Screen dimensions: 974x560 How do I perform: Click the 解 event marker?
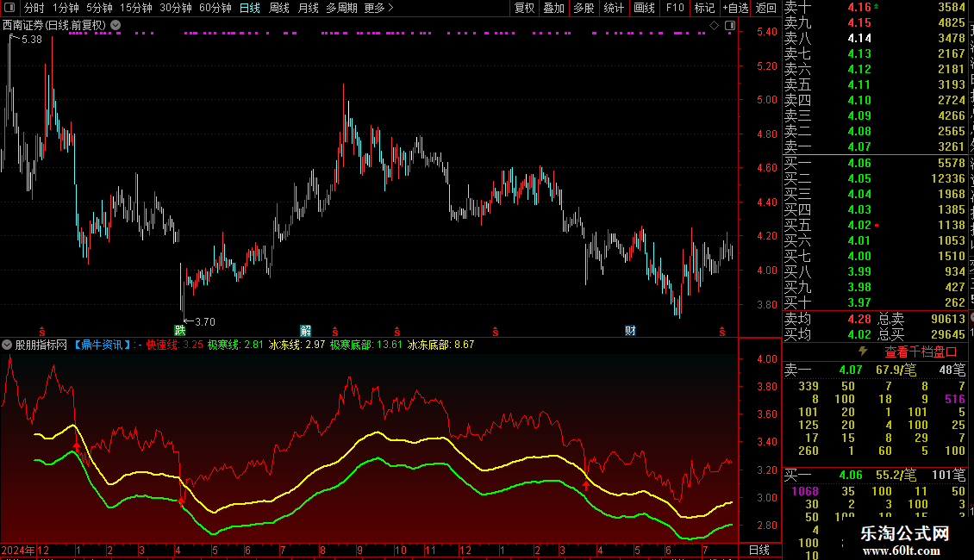305,330
